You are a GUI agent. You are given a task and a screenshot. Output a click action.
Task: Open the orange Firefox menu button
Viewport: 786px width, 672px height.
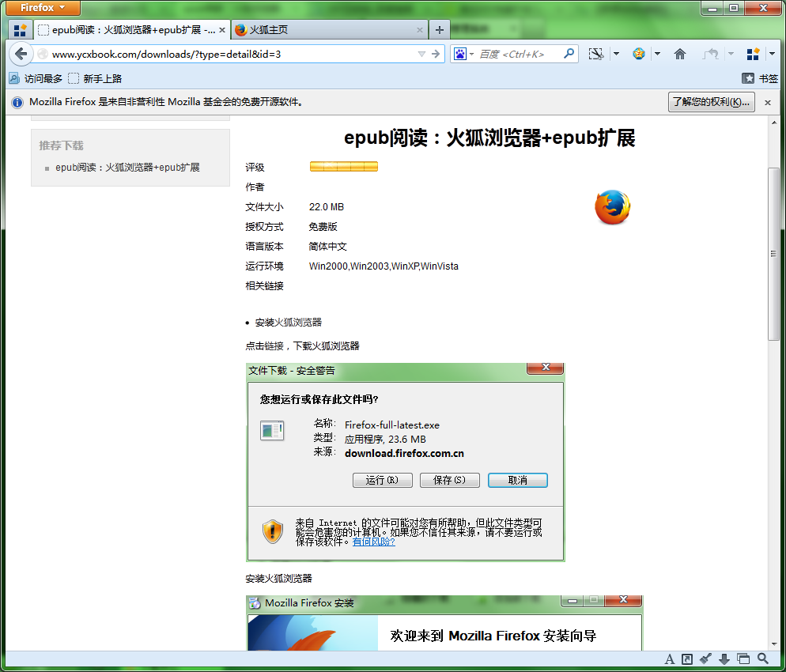43,8
